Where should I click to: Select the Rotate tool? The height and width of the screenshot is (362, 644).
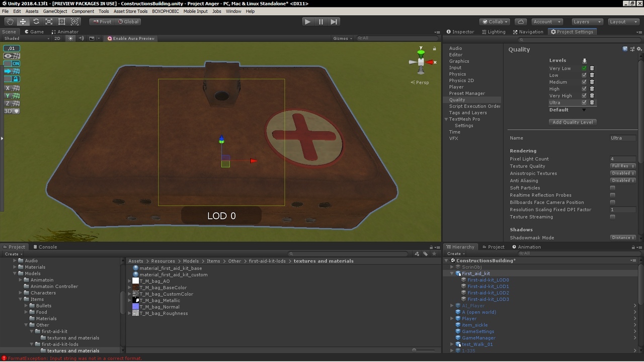coord(36,22)
